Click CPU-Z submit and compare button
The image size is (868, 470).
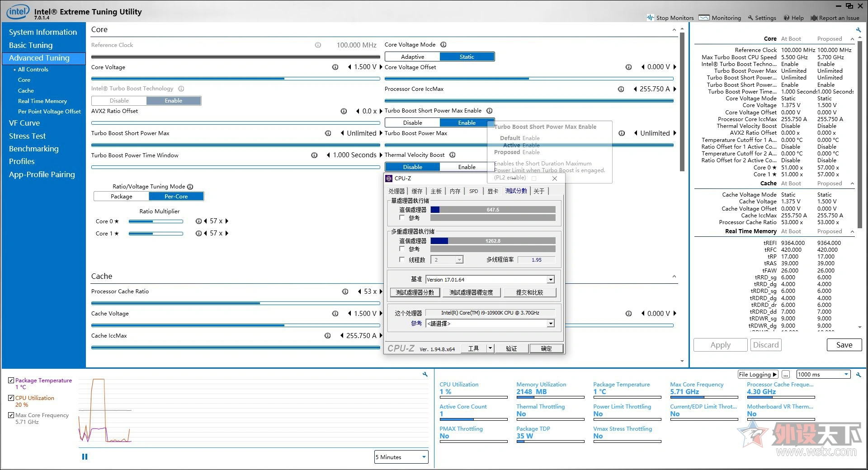click(529, 292)
